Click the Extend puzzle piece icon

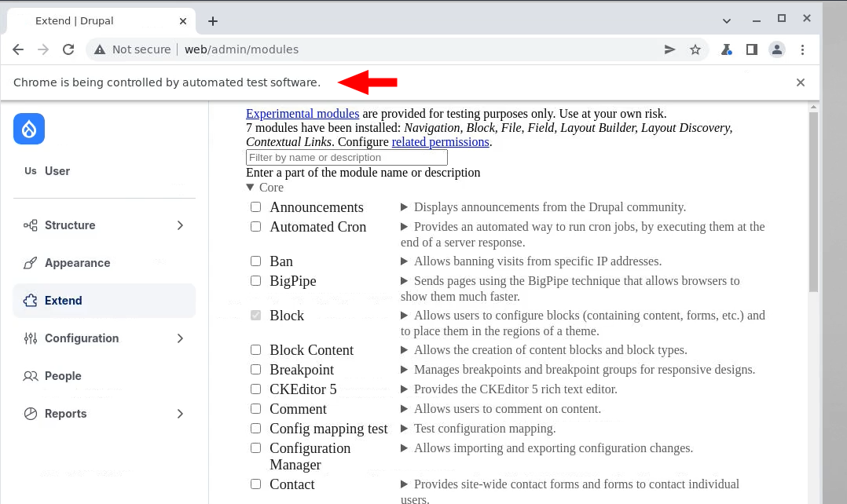coord(30,301)
